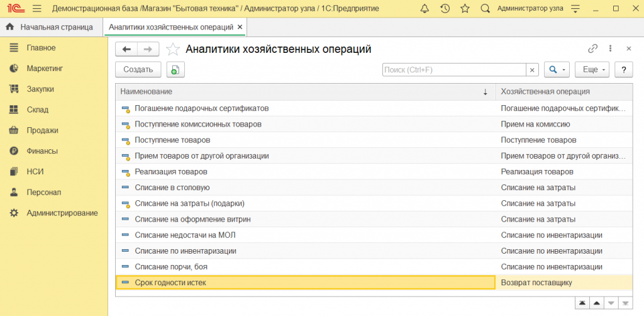Clear the search field with X button

(x=532, y=70)
